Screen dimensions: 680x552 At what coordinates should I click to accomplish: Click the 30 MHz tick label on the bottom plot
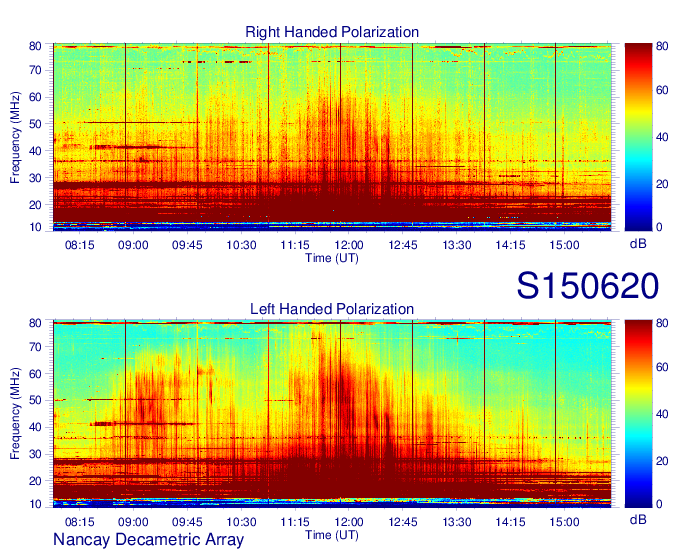(35, 454)
